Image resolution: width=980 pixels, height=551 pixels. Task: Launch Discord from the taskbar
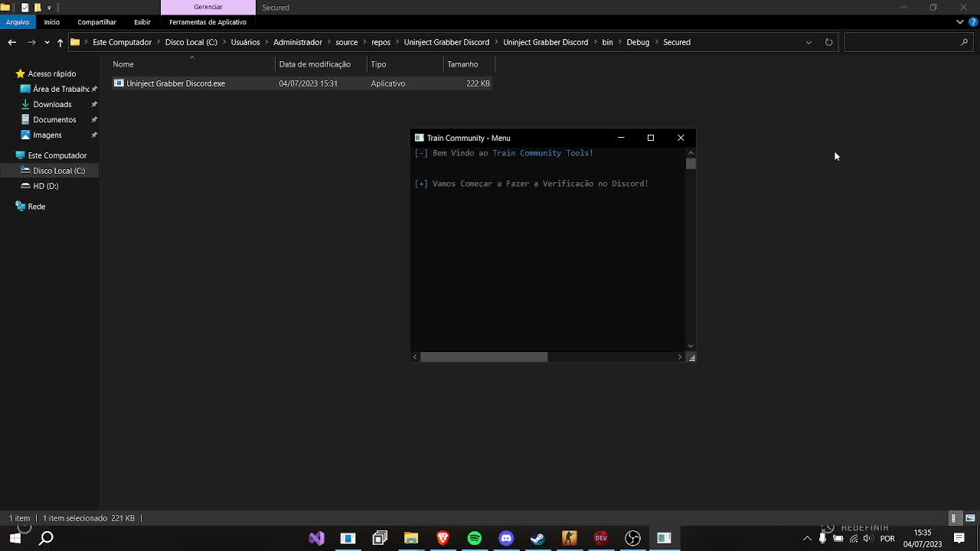(506, 537)
